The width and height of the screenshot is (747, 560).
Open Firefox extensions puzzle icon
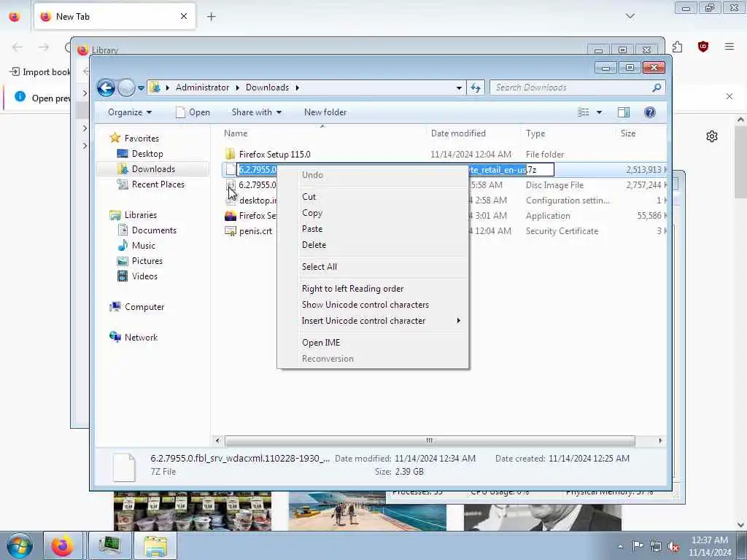pos(677,47)
